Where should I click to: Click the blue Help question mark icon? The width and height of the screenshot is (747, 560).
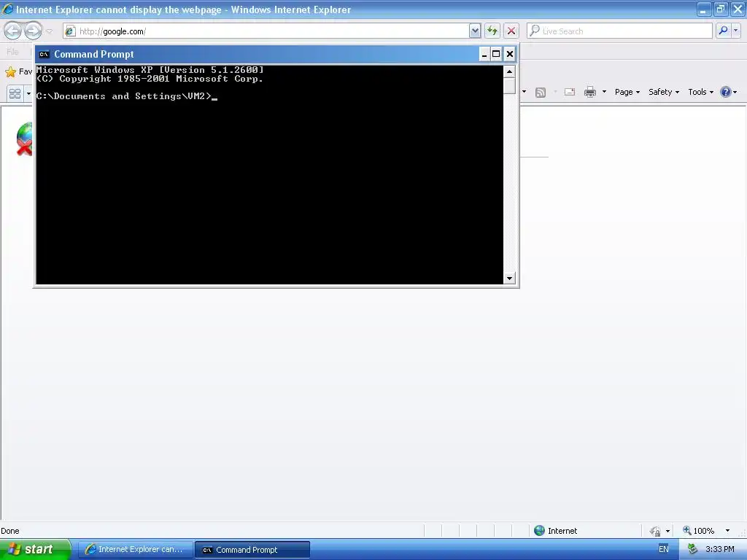coord(726,92)
